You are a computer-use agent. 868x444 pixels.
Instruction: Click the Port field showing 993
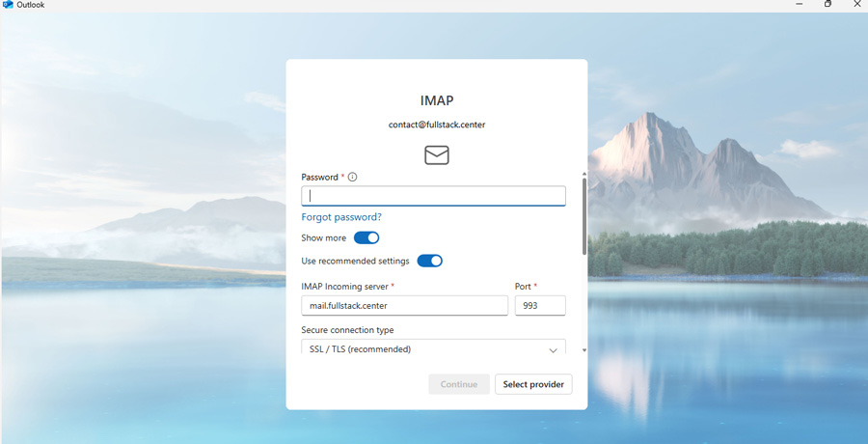point(540,305)
